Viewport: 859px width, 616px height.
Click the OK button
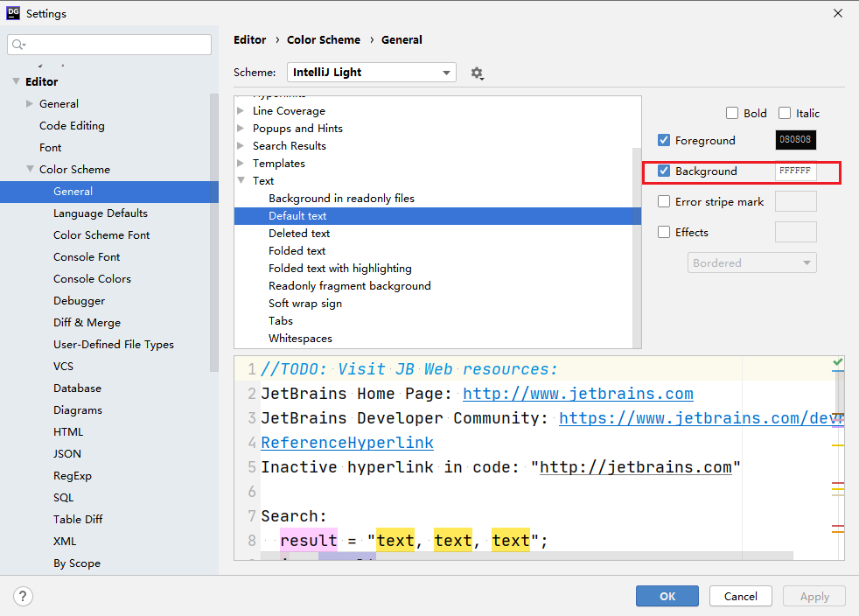[667, 596]
